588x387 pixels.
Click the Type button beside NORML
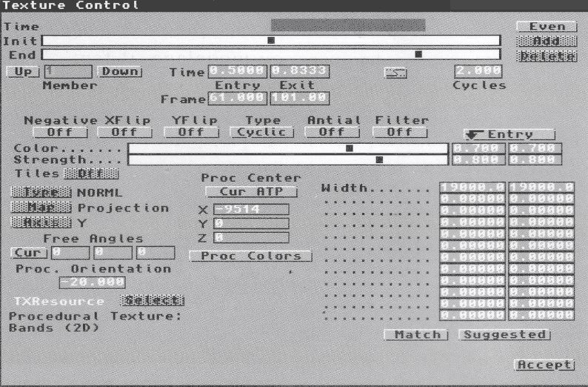41,192
